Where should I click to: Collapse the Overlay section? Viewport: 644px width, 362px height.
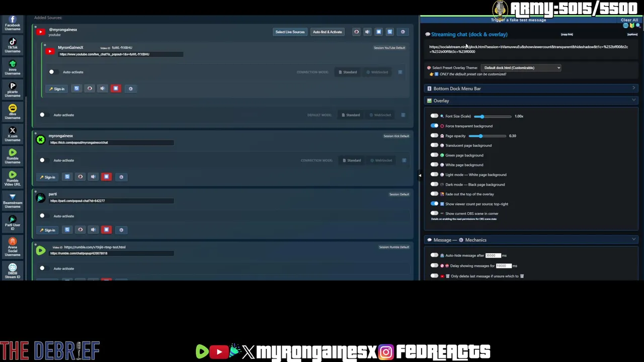(531, 101)
